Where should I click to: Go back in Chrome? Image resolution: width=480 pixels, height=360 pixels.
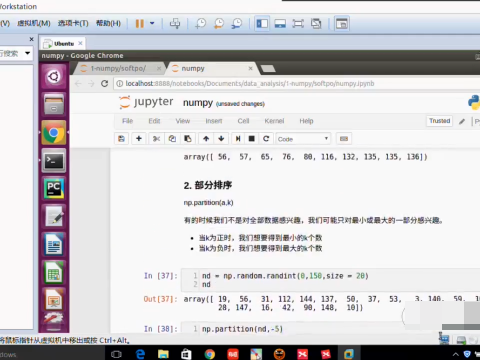tap(78, 83)
